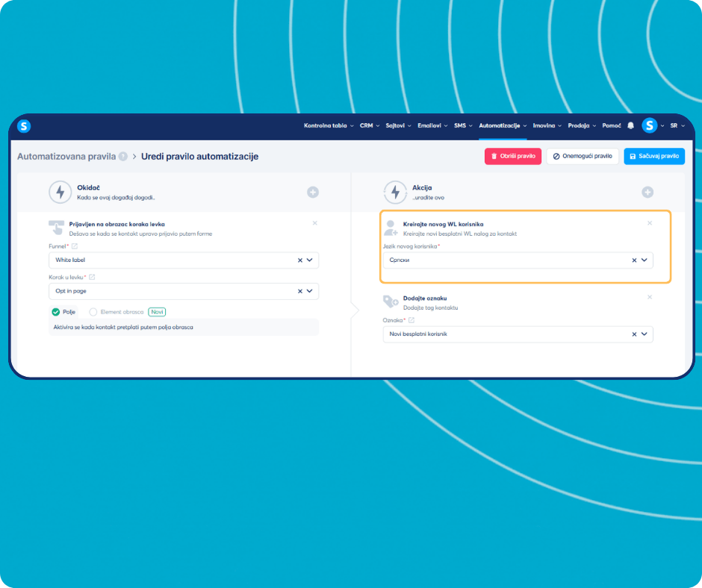
Task: Open the Automatizacije menu
Action: 503,126
